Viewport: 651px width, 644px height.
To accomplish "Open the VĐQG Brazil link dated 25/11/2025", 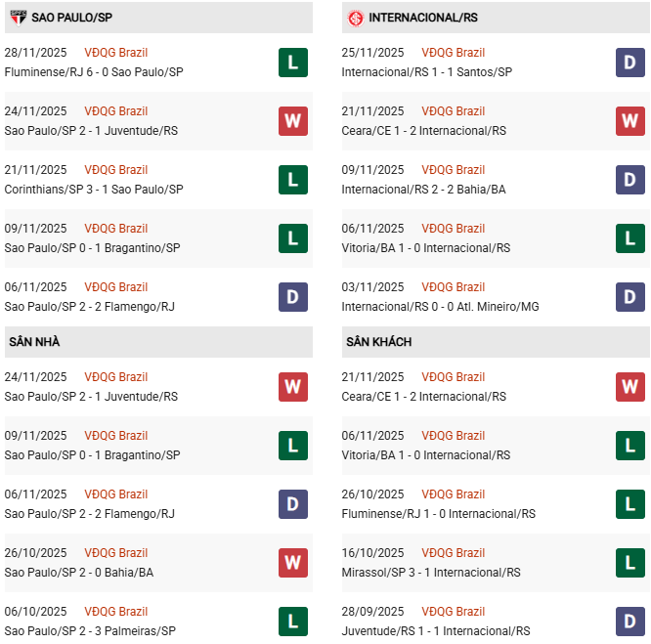I will click(454, 53).
